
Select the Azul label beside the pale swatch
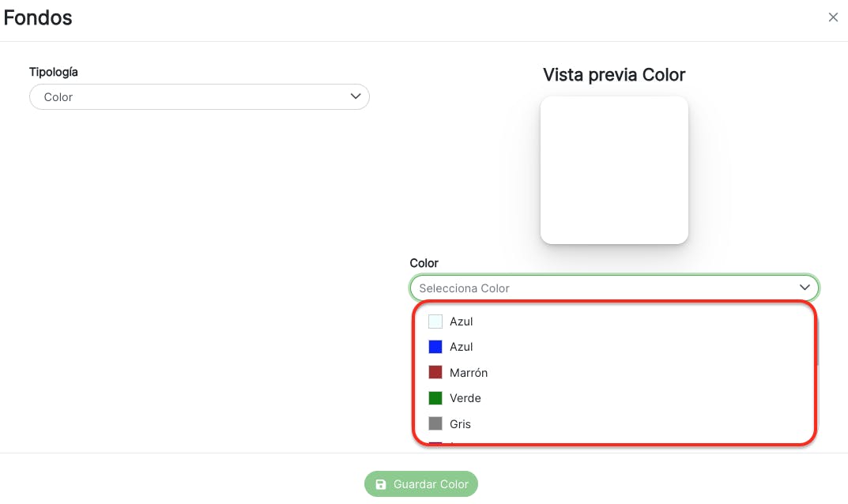click(462, 322)
